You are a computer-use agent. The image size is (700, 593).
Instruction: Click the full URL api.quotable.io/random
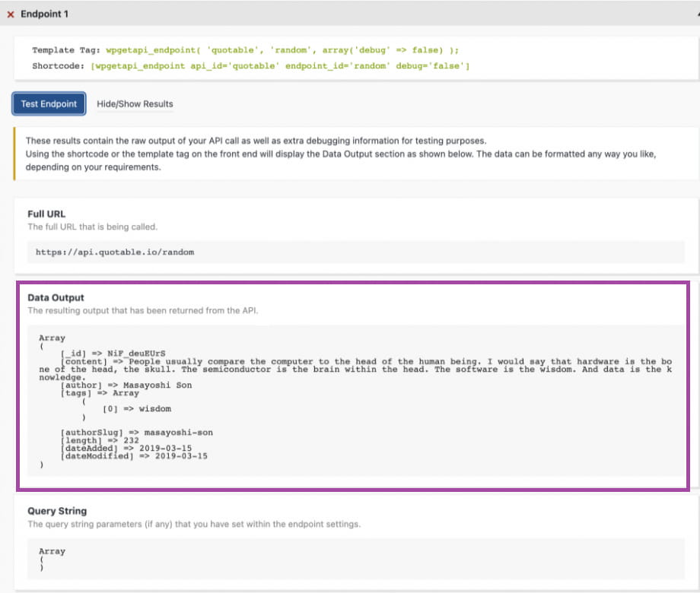click(115, 252)
